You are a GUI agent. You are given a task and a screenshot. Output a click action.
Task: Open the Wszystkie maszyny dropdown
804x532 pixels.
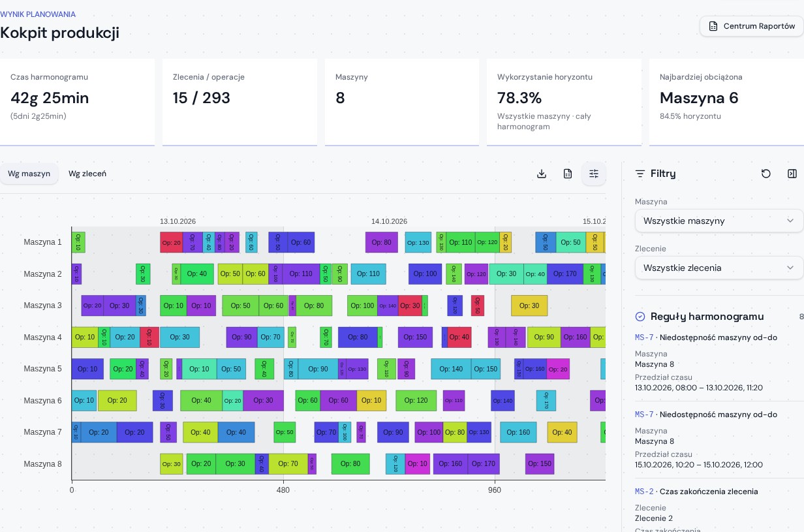coord(719,221)
